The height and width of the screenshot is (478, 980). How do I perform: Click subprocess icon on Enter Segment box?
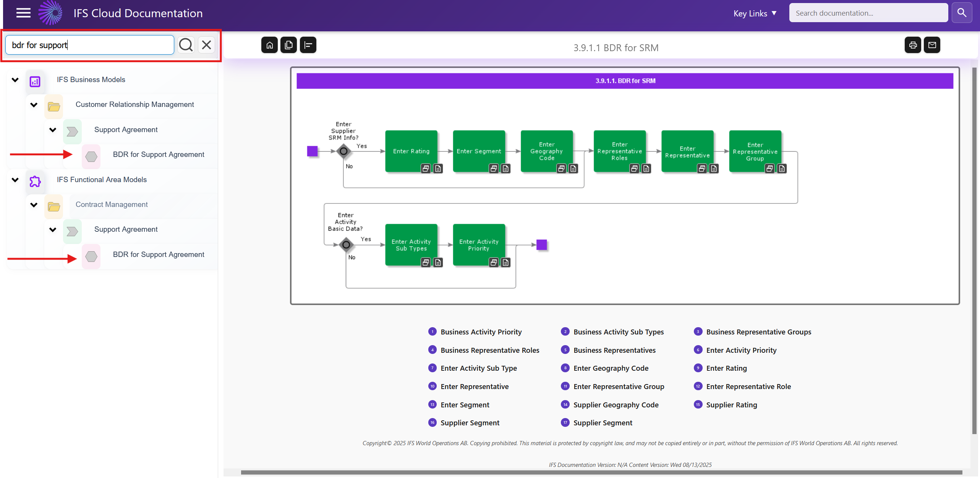(x=494, y=168)
